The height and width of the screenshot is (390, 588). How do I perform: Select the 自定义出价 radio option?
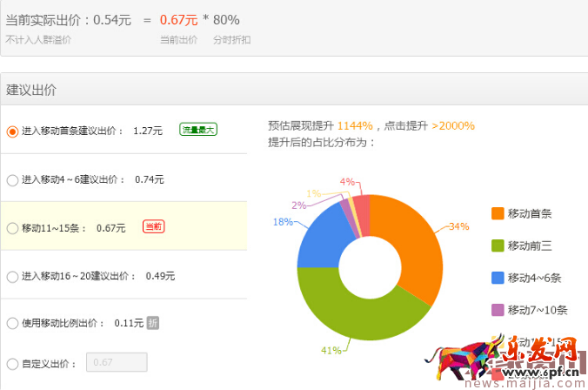tap(12, 363)
